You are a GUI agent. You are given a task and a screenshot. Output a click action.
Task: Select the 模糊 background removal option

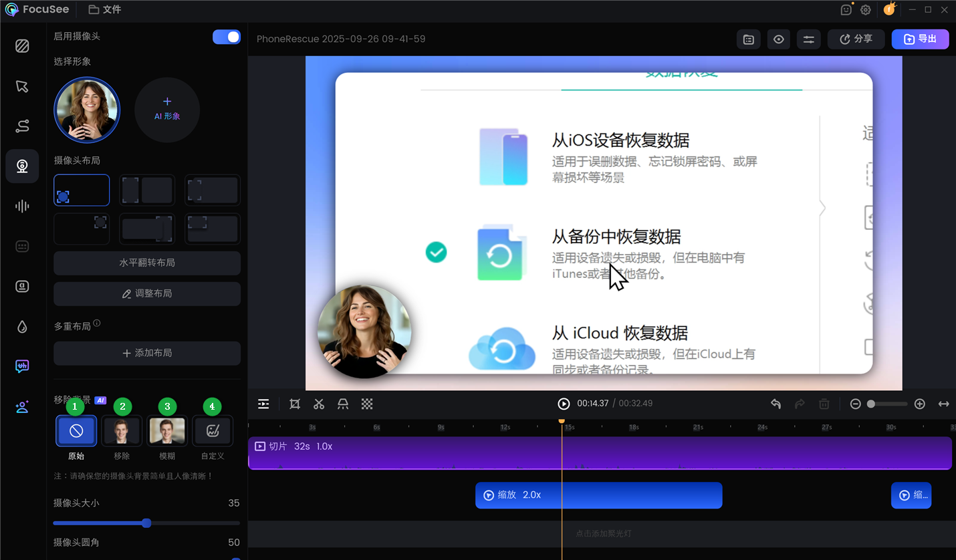pyautogui.click(x=166, y=430)
